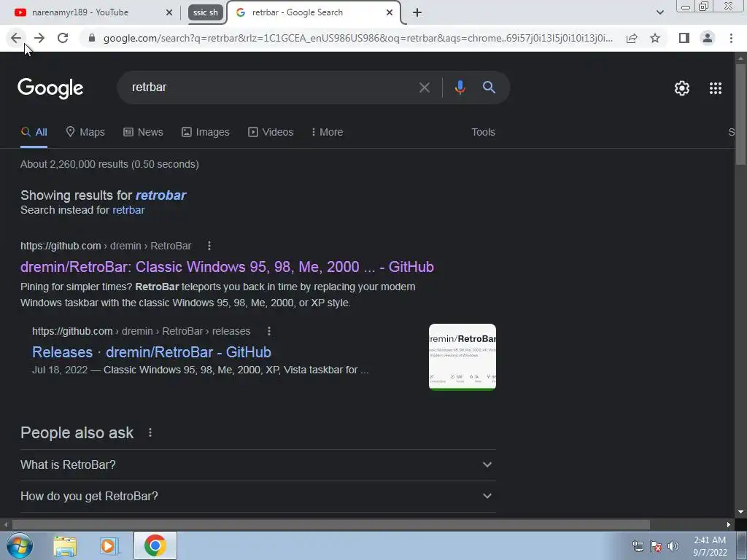
Task: Launch Windows Media Player from taskbar
Action: click(x=109, y=546)
